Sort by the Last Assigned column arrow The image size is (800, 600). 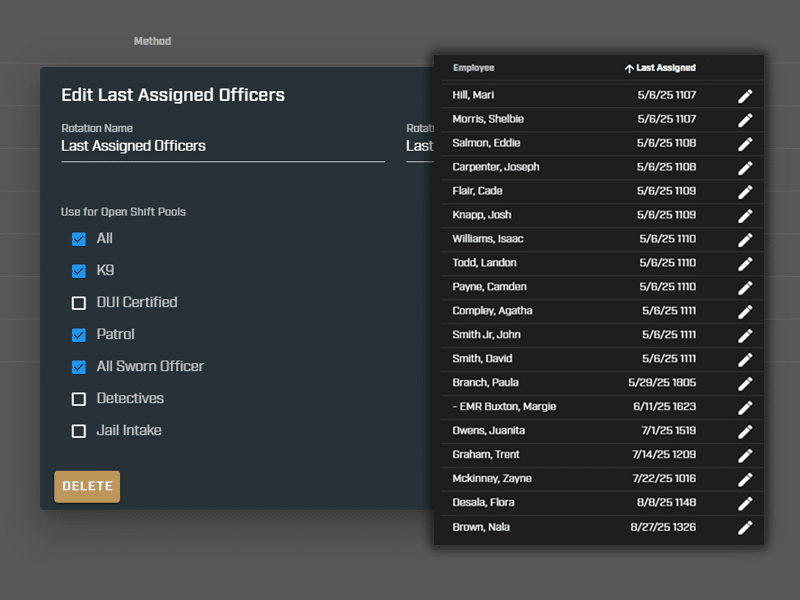click(629, 68)
